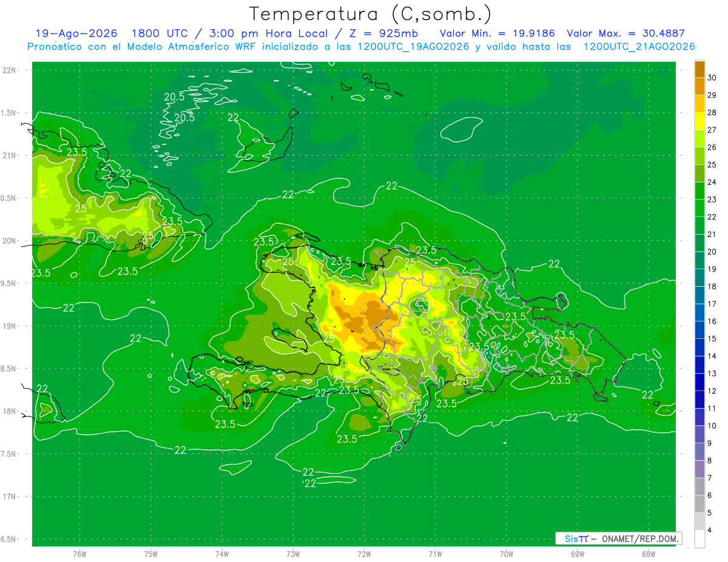The height and width of the screenshot is (562, 728).
Task: Click the '17N' latitude axis label
Action: coord(10,497)
